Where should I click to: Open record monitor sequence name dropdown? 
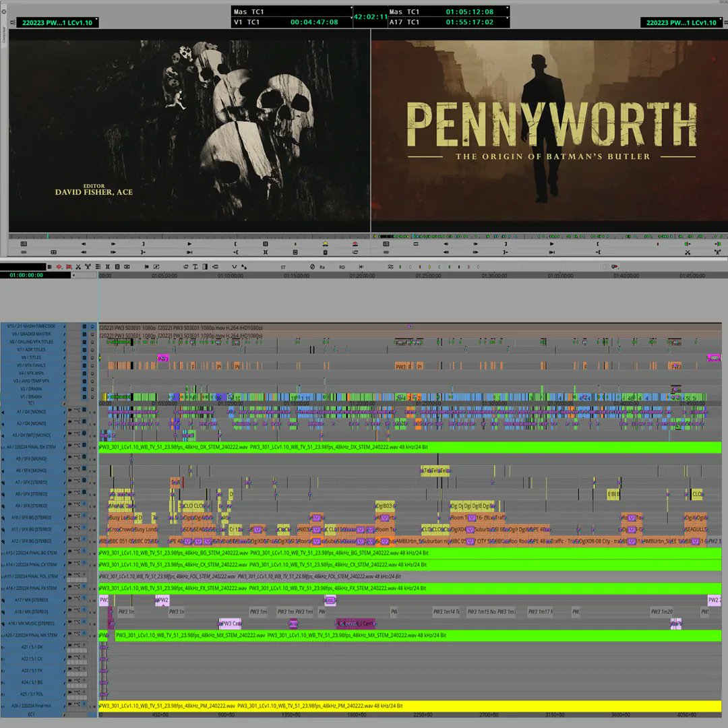click(x=681, y=22)
